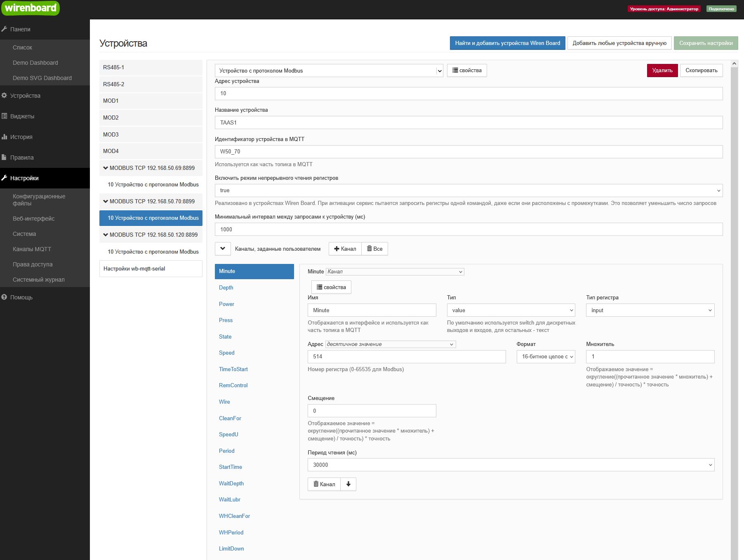Screen dimensions: 744x560
Task: Click the свойства list button near device type
Action: (466, 71)
